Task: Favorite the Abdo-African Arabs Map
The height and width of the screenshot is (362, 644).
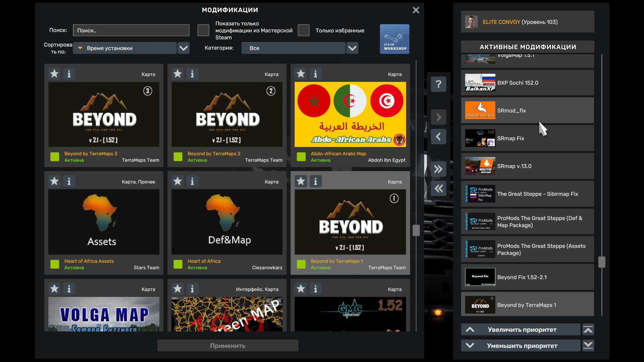Action: pos(301,74)
